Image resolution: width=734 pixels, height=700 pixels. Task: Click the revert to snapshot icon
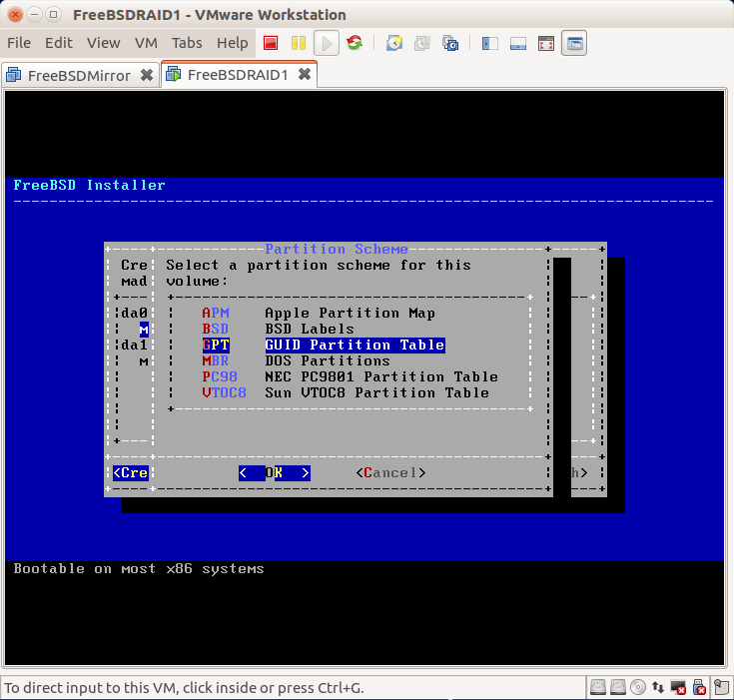click(422, 43)
